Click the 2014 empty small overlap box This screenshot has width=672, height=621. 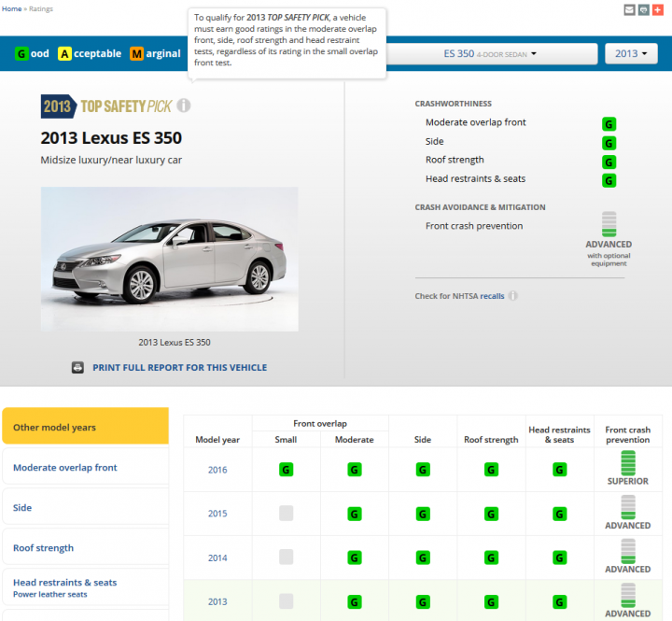pos(286,557)
